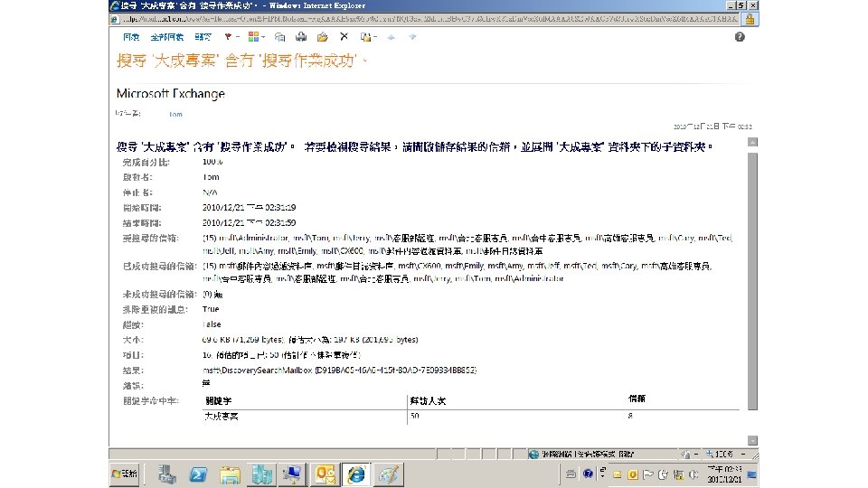Expand the categories dropdown arrow
The height and width of the screenshot is (488, 868).
point(263,37)
